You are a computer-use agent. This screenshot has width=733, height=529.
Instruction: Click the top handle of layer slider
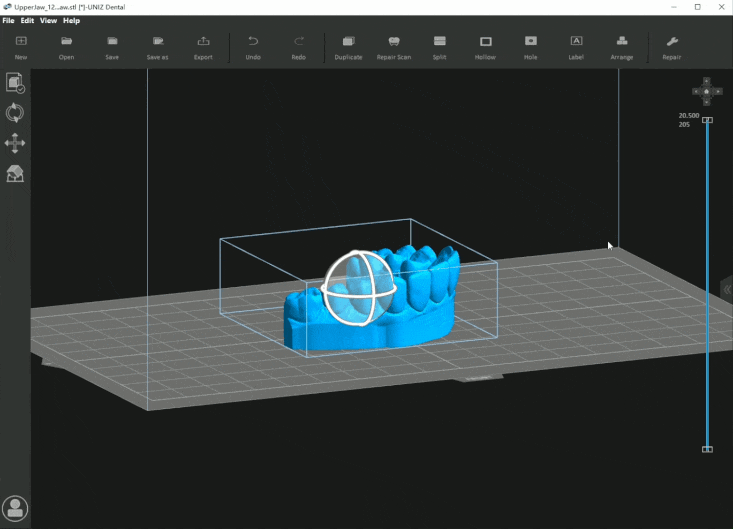point(707,120)
